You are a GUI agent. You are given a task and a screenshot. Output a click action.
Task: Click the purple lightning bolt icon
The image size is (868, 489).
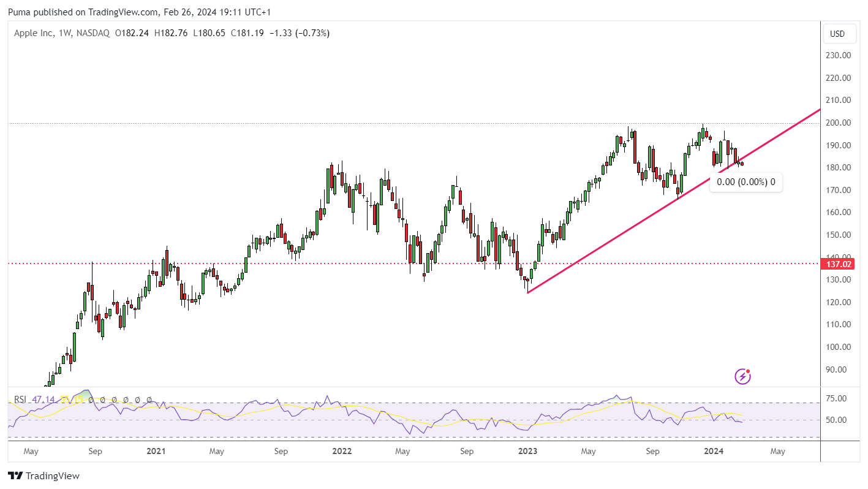coord(742,376)
